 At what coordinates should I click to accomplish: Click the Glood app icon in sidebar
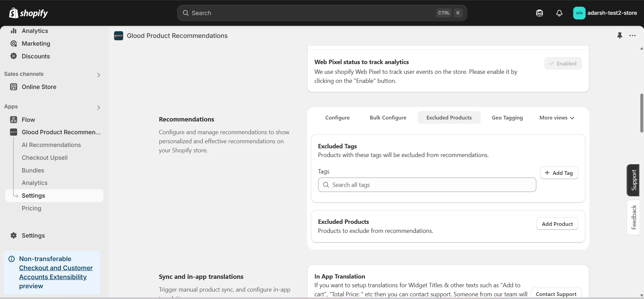pos(14,132)
